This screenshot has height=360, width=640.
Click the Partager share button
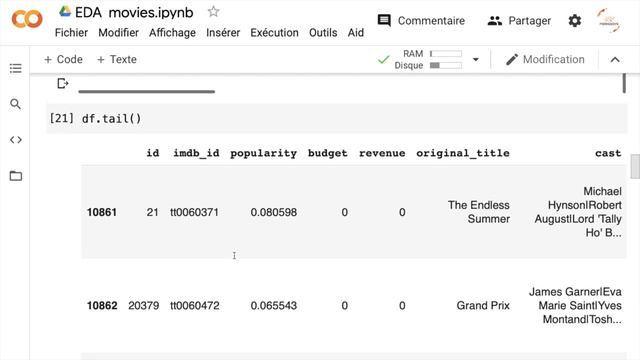[x=519, y=20]
